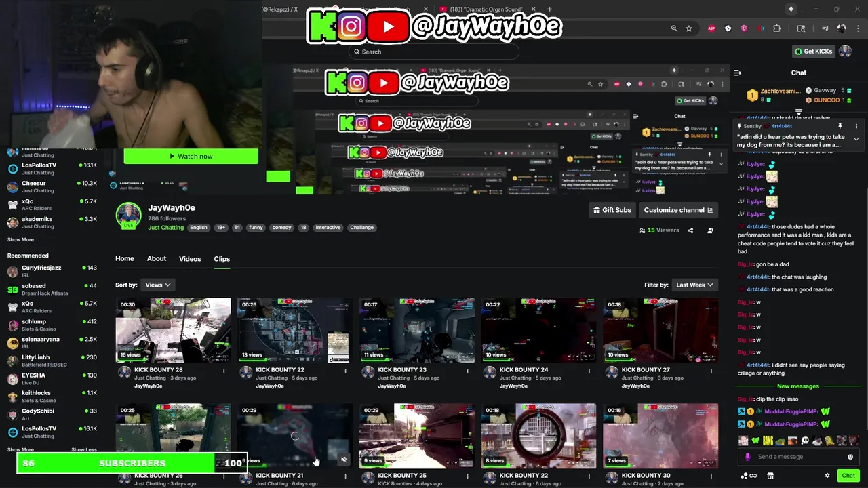This screenshot has width=868, height=488.
Task: Open the KICK BOUNTY 24 clip thumbnail
Action: 538,330
